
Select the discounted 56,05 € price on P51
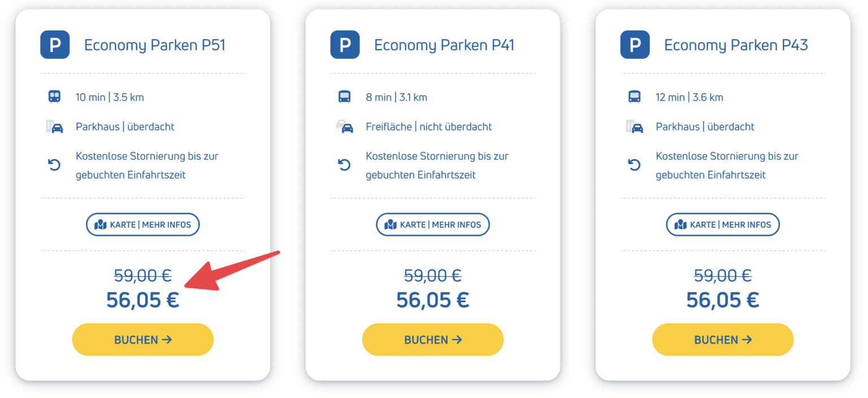pyautogui.click(x=142, y=300)
